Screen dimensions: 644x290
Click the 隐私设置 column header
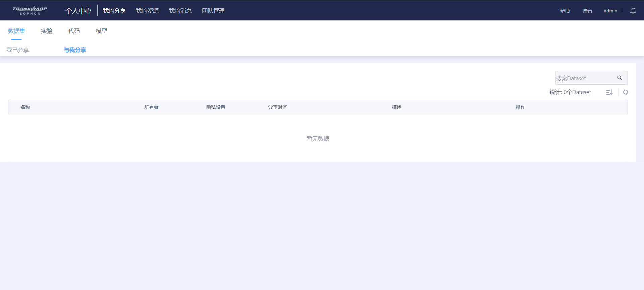coord(216,107)
